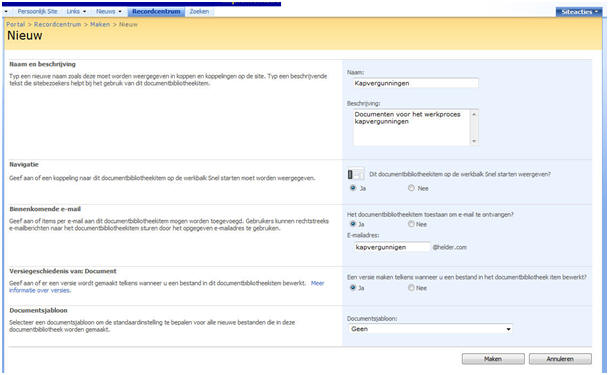The height and width of the screenshot is (375, 609).
Task: Select Ja for creating a version on edit
Action: [353, 288]
